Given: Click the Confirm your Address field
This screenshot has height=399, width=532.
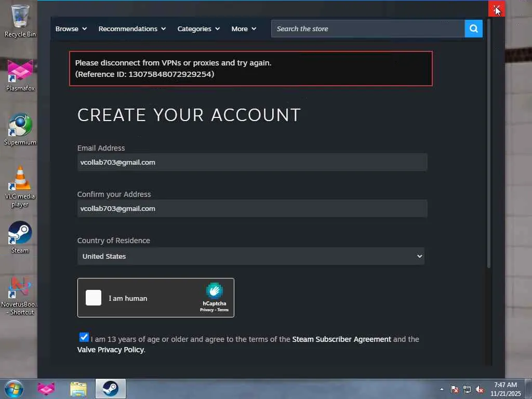Looking at the screenshot, I should coord(252,208).
